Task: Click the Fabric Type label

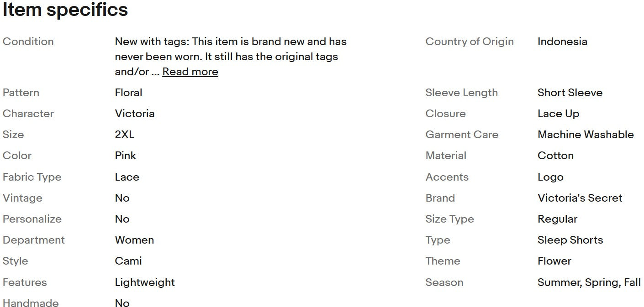Action: (x=32, y=177)
